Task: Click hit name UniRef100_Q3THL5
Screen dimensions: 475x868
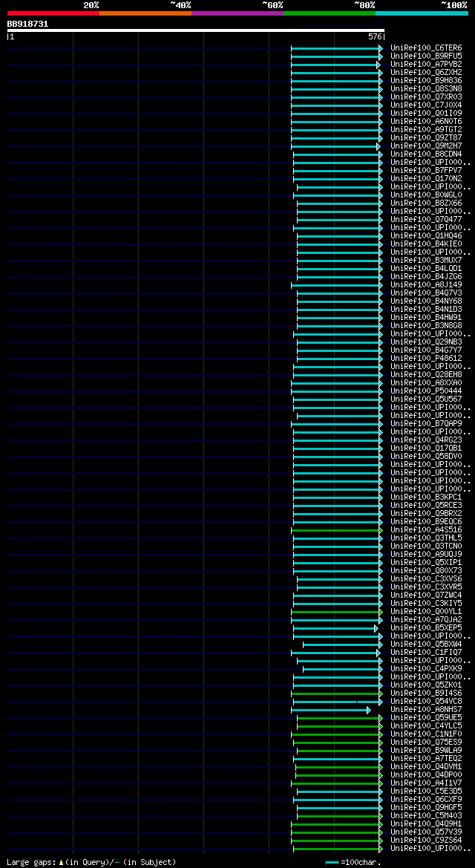Action: (426, 538)
